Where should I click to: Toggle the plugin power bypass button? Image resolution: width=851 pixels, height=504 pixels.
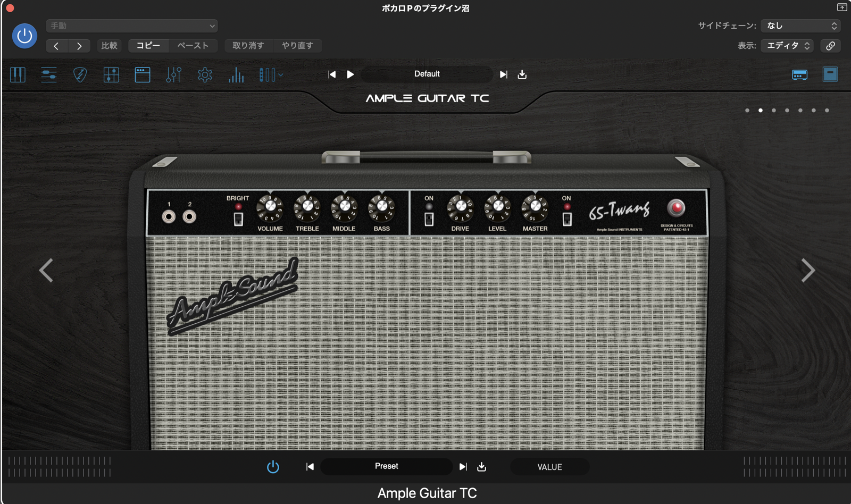[x=24, y=36]
